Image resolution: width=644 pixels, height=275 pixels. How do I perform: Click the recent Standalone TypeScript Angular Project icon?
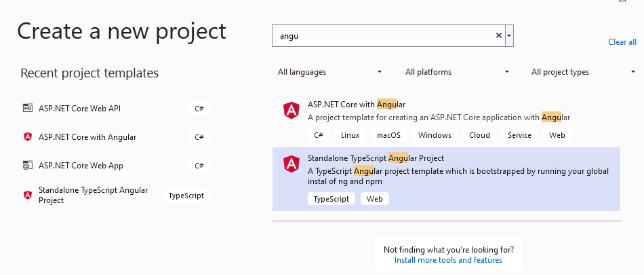pos(28,196)
